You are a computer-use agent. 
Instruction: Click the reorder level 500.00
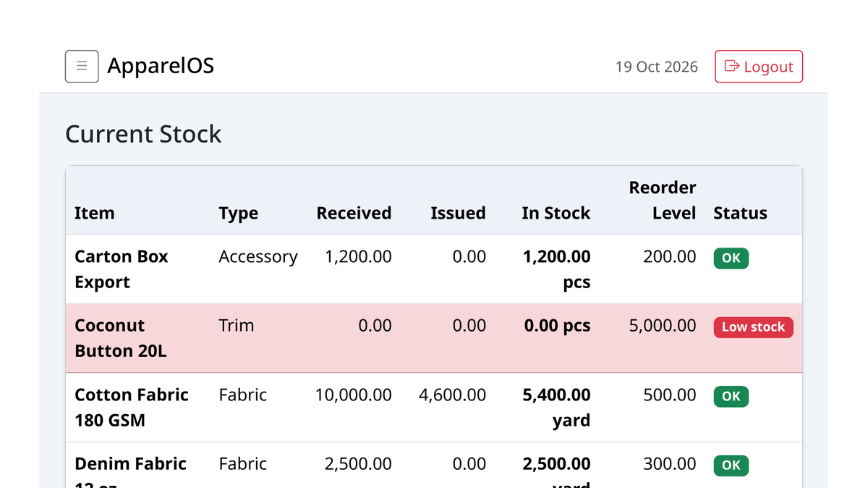670,395
